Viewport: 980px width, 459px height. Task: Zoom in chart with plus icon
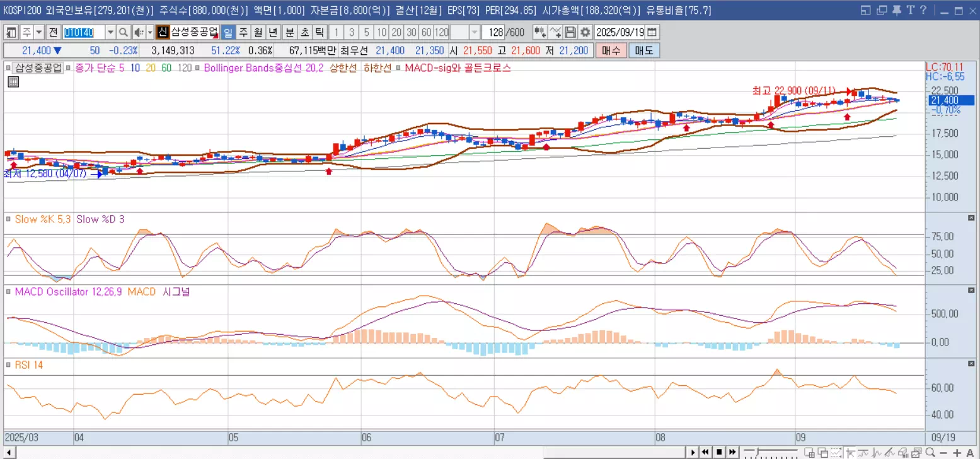tap(957, 453)
